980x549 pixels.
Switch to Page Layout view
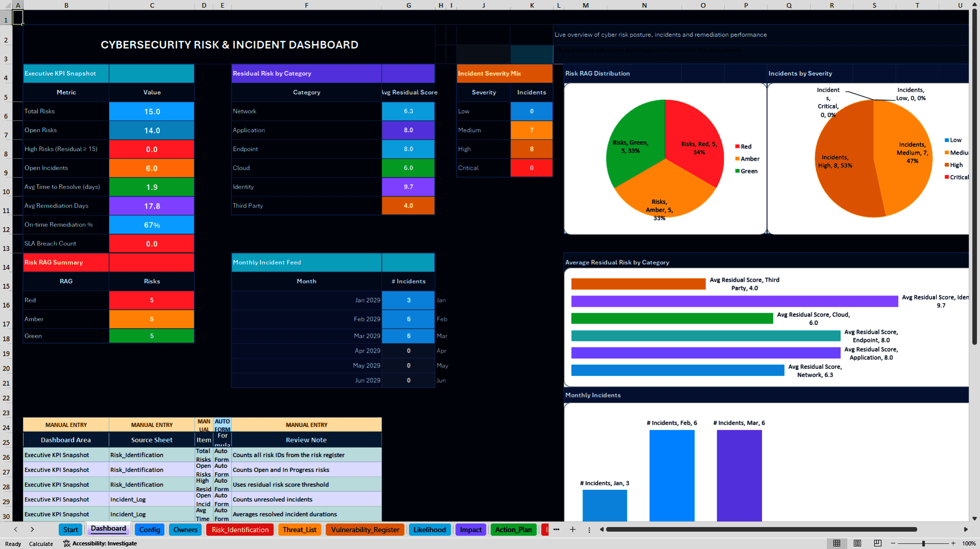pyautogui.click(x=857, y=543)
